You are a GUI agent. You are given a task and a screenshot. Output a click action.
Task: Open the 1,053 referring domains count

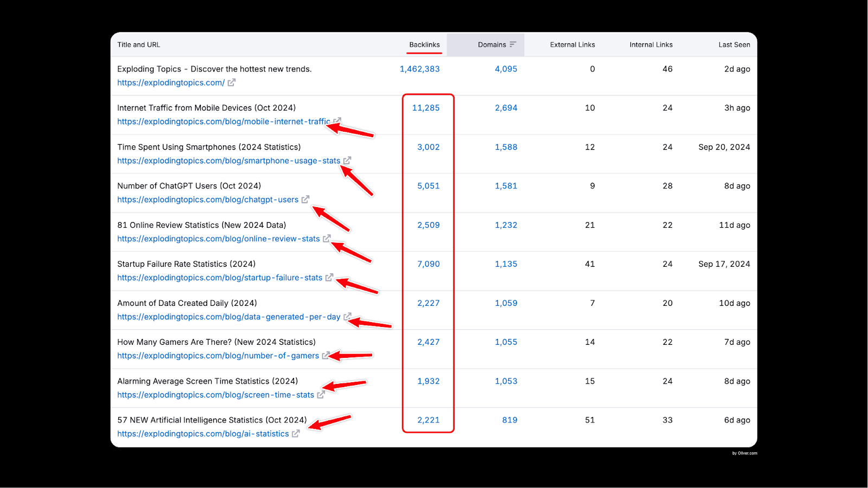pos(506,381)
